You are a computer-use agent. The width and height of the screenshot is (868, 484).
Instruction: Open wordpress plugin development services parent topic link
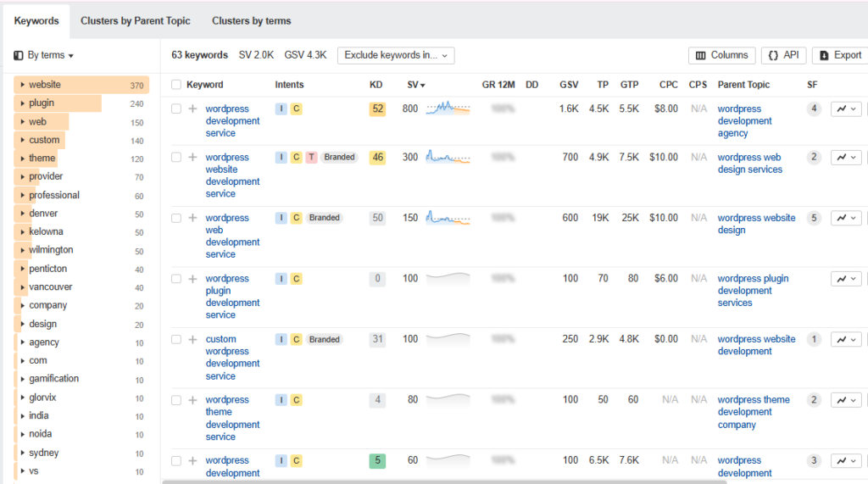[753, 291]
